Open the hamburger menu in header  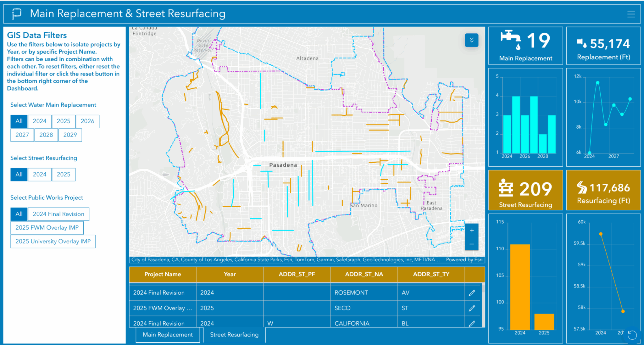[x=631, y=14]
